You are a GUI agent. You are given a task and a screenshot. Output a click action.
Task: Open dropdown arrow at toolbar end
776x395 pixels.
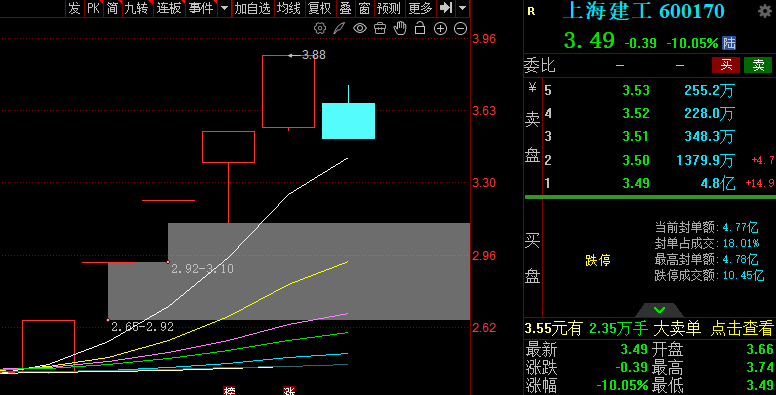[x=462, y=8]
